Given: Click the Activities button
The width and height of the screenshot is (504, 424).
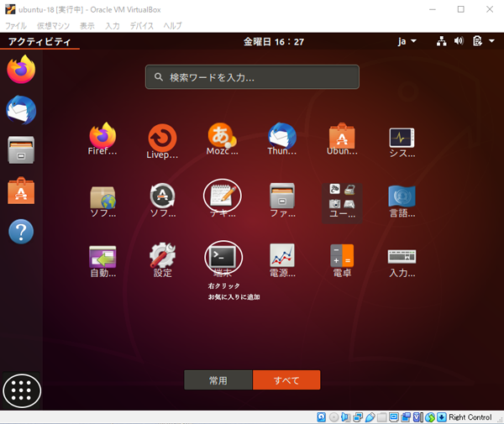Looking at the screenshot, I should (x=39, y=42).
